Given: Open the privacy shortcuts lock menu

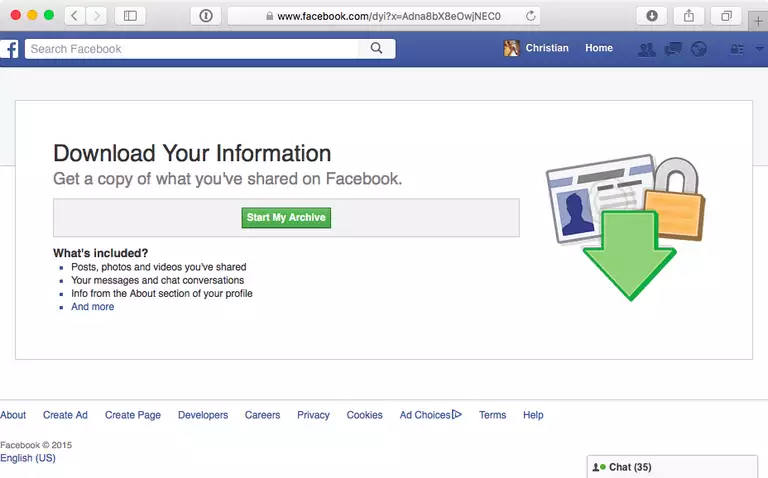Looking at the screenshot, I should 739,49.
